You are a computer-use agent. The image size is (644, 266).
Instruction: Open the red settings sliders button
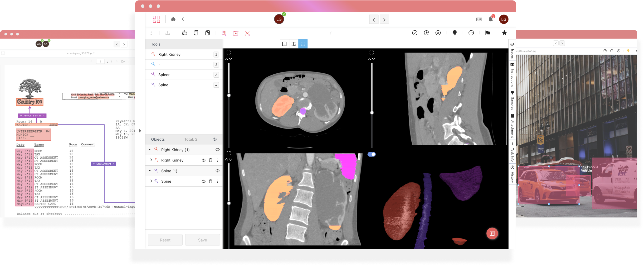coord(492,233)
